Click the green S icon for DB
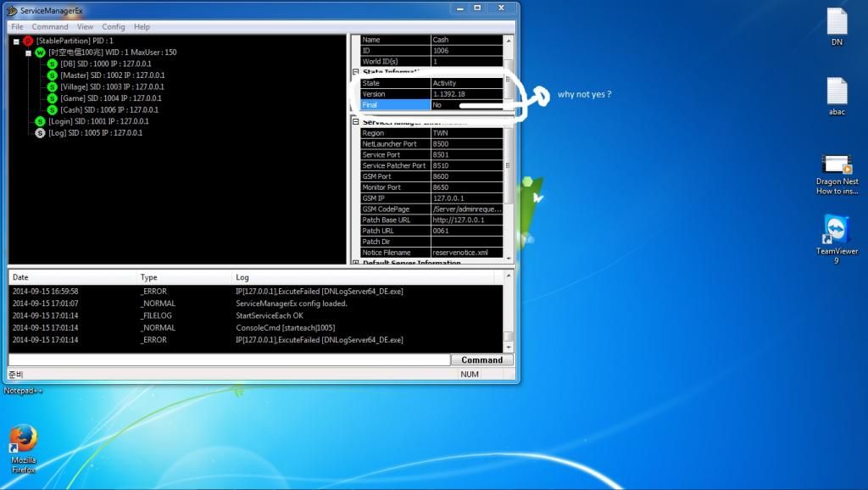The image size is (868, 490). [x=53, y=64]
